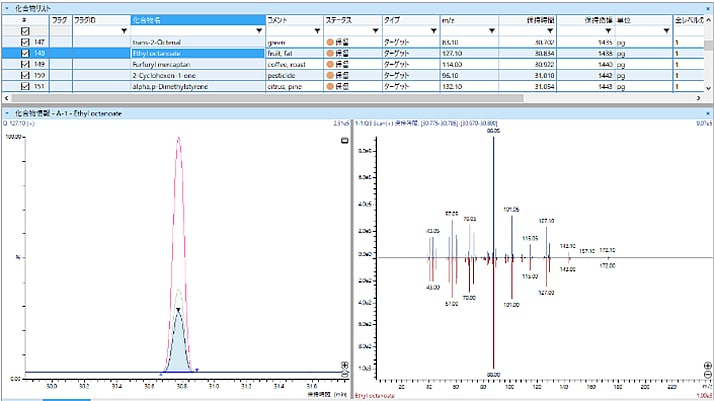Sort by the # column header
Screen dimensions: 714x401
click(x=25, y=20)
